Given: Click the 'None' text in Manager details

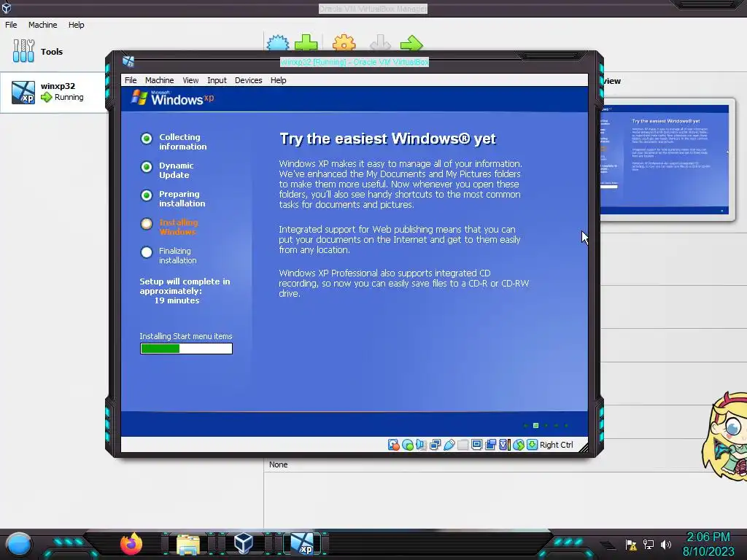Looking at the screenshot, I should 278,464.
